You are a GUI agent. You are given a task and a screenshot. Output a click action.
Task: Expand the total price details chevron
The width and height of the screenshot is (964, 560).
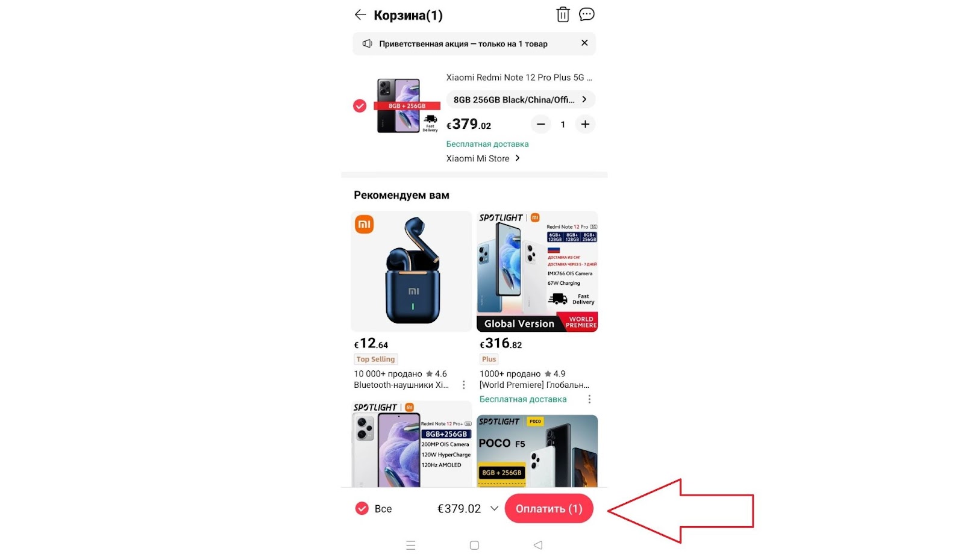(494, 509)
